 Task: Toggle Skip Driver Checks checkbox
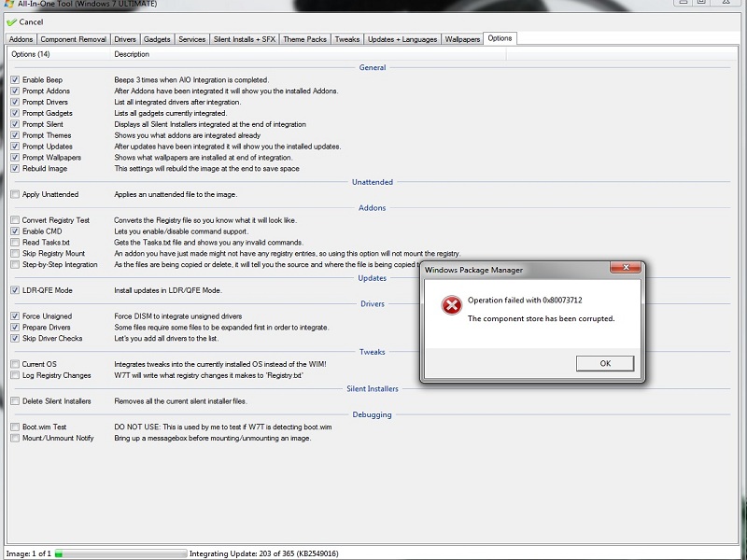point(15,338)
